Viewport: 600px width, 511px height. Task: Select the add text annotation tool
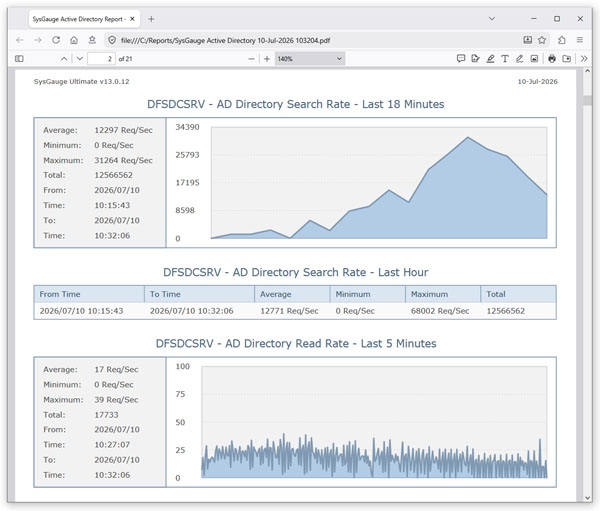pos(505,59)
